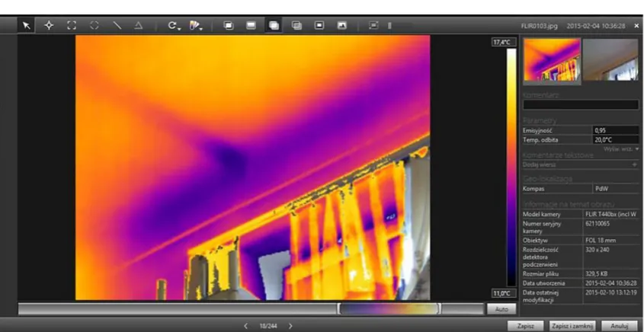644x332 pixels.
Task: Click the upper temperature limit 17,4°C box
Action: click(x=504, y=42)
